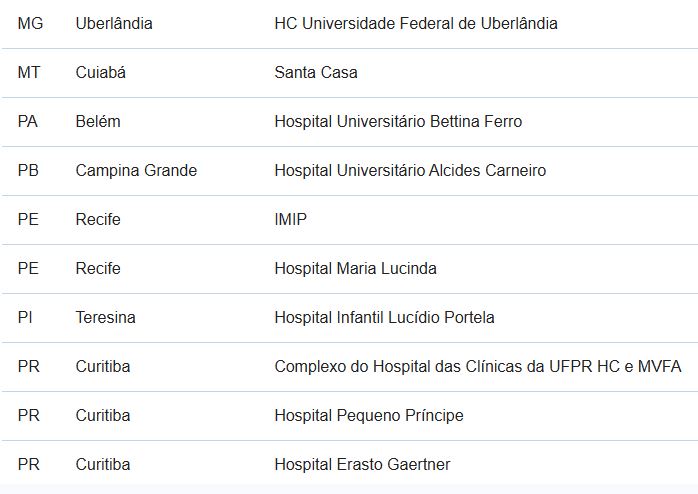Screen dimensions: 698x494
Task: Select Hospital Erasto Gaertner entry
Action: [x=362, y=464]
